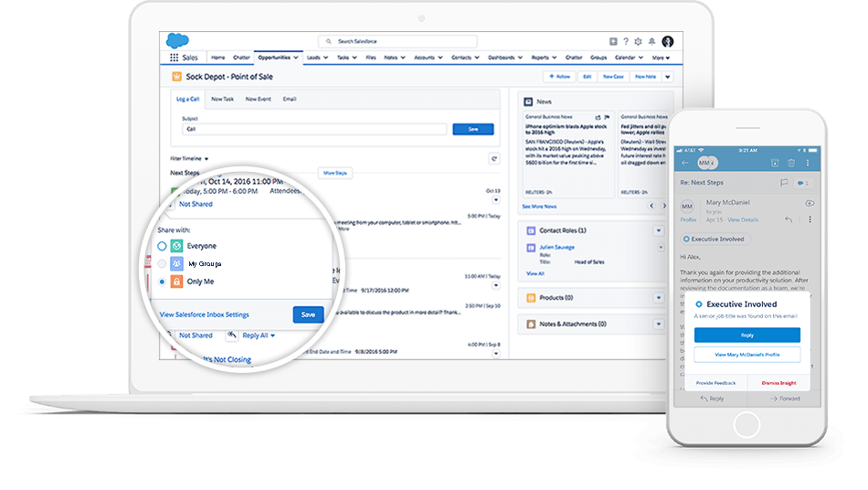This screenshot has height=490, width=868.
Task: Click the New Case button
Action: click(x=613, y=77)
